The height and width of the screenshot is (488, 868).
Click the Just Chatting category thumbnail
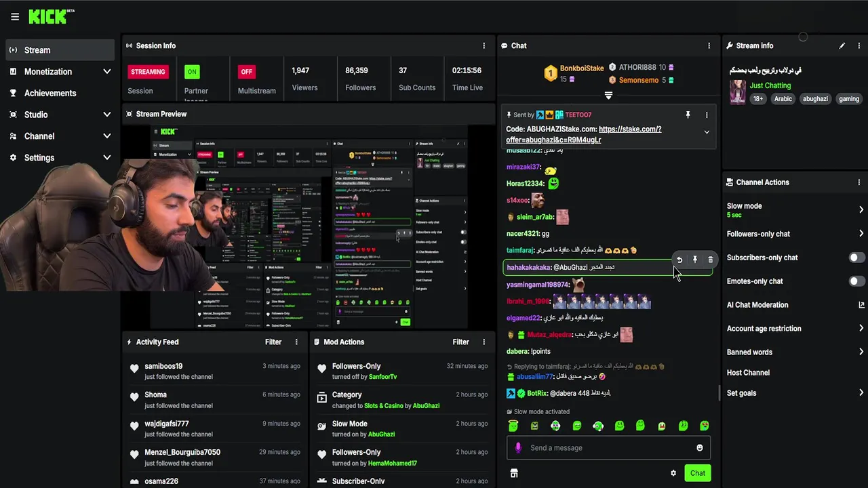[737, 91]
